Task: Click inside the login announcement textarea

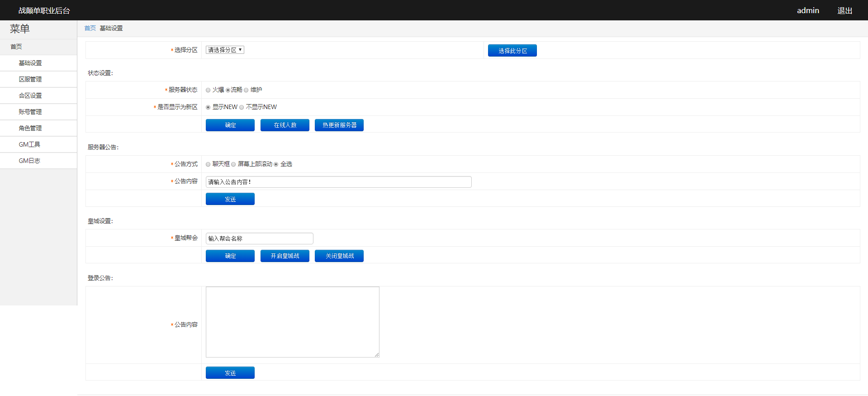Action: [x=292, y=322]
